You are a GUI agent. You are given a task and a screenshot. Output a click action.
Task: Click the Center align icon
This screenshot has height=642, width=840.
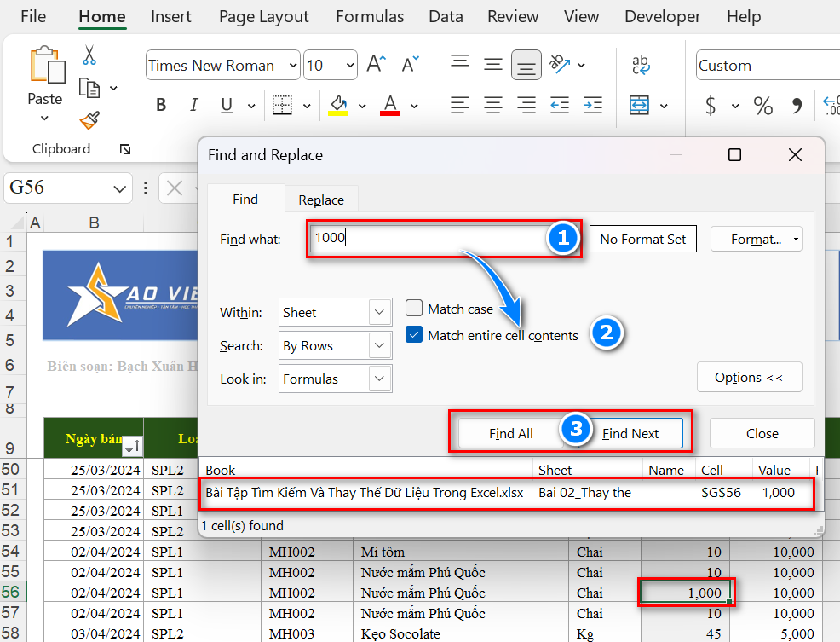click(x=493, y=106)
